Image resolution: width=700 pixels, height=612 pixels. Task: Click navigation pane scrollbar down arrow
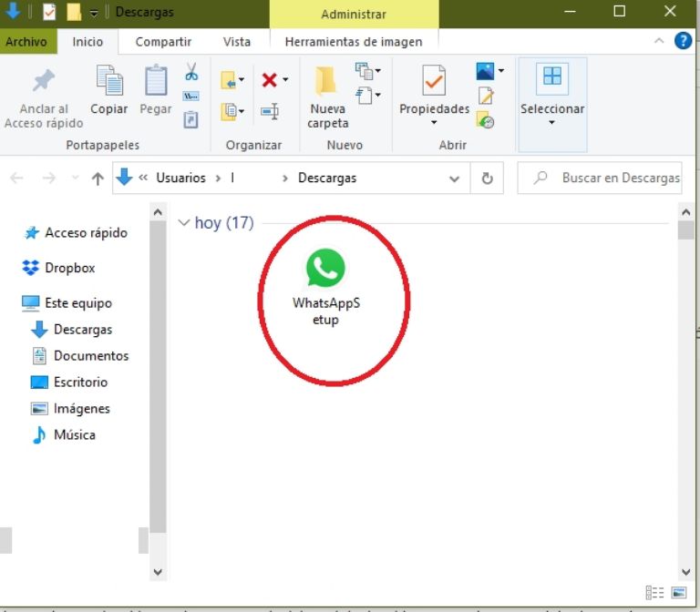[x=158, y=571]
